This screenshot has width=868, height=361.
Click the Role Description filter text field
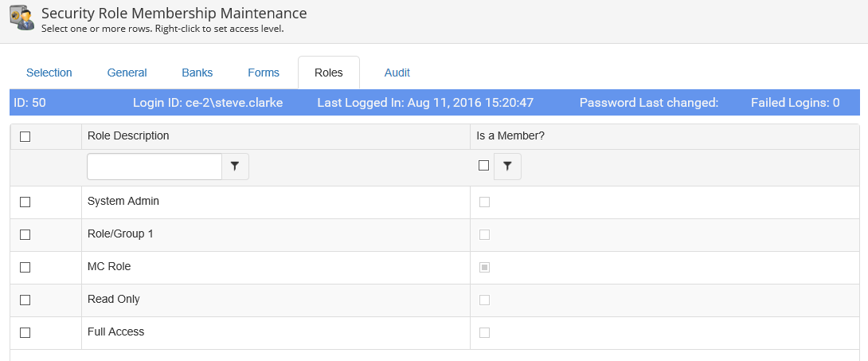point(154,167)
